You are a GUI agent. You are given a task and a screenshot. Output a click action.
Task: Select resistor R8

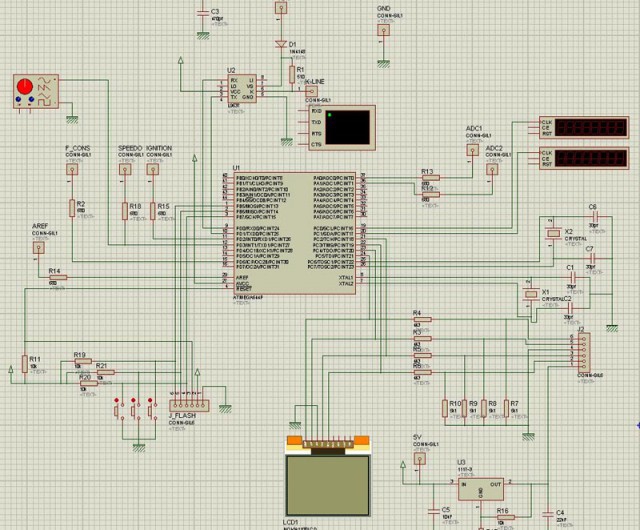pos(484,408)
